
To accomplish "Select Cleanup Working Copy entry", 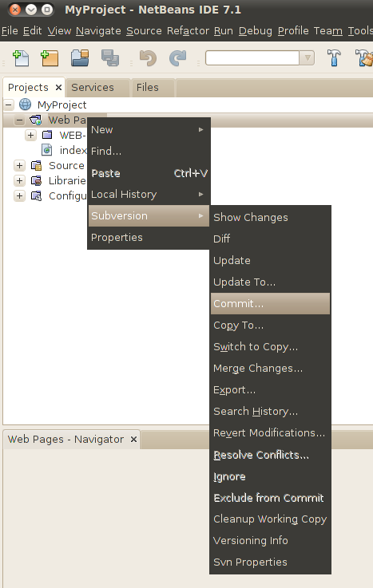I will coord(270,519).
